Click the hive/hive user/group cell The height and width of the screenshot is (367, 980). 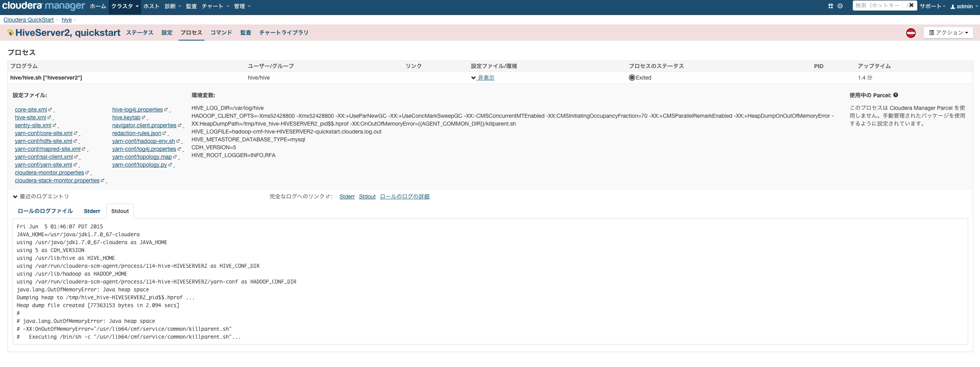pos(259,78)
